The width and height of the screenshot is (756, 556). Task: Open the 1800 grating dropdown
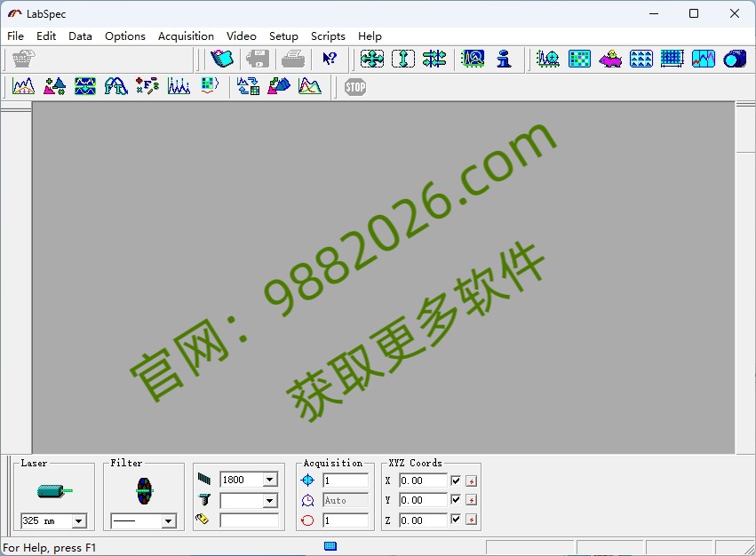click(x=270, y=480)
